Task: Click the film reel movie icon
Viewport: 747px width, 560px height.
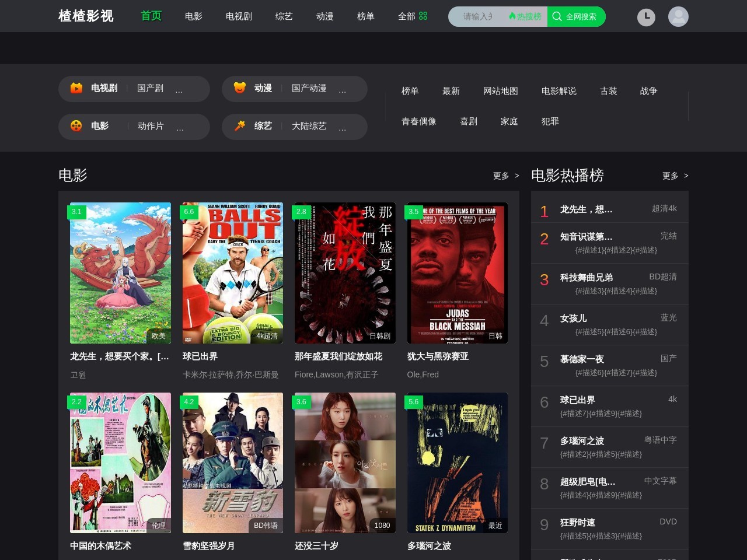Action: [x=76, y=126]
